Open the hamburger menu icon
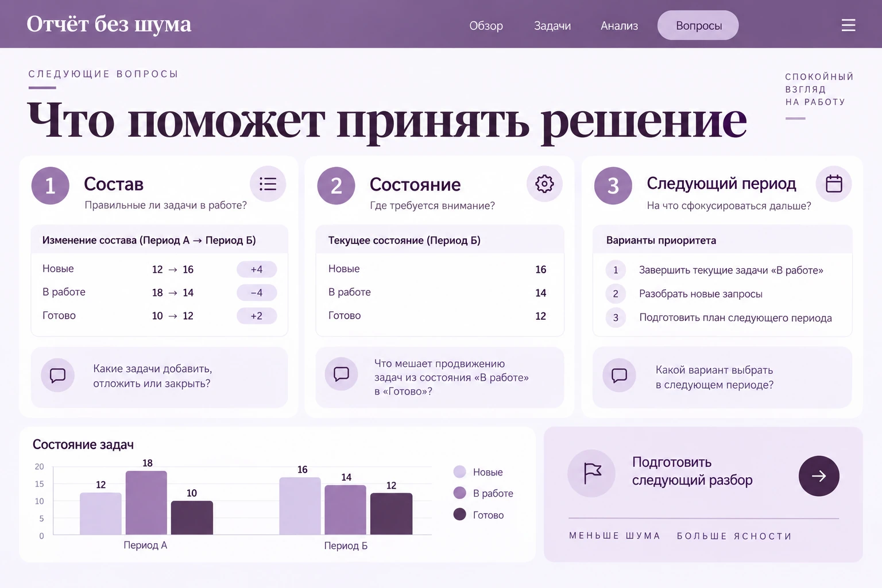The height and width of the screenshot is (588, 882). (848, 25)
